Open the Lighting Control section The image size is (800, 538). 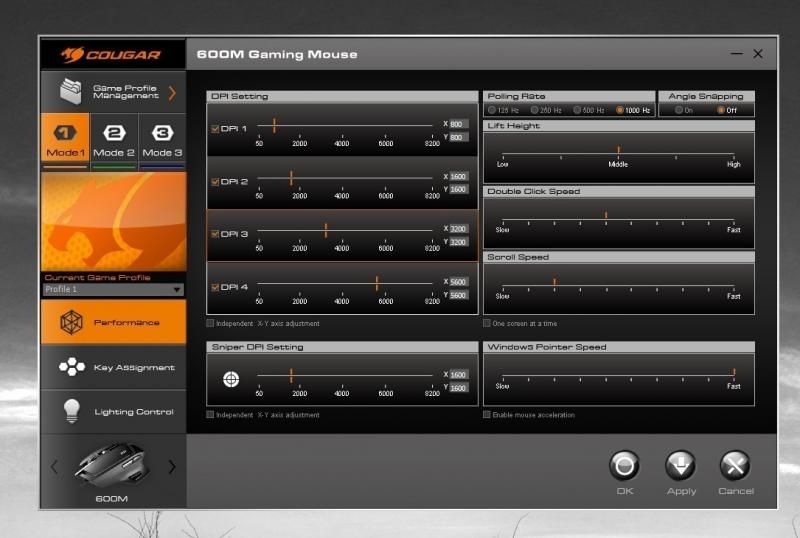click(113, 411)
